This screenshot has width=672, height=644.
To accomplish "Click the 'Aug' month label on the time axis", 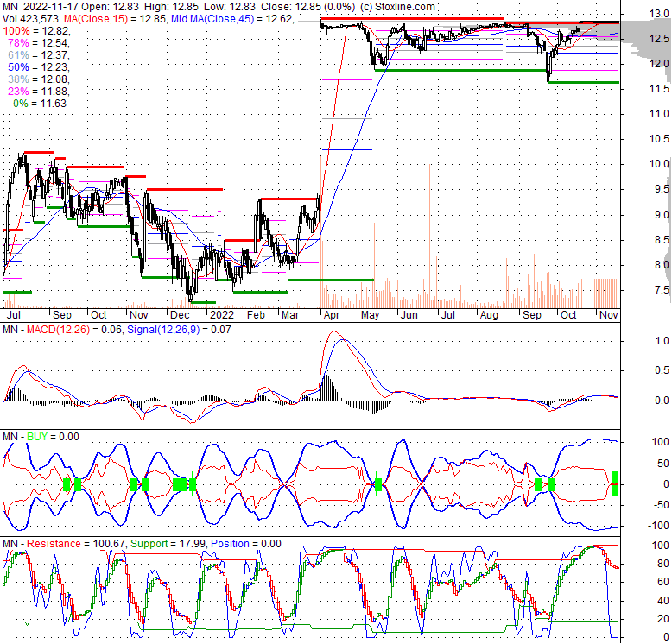I will point(489,315).
